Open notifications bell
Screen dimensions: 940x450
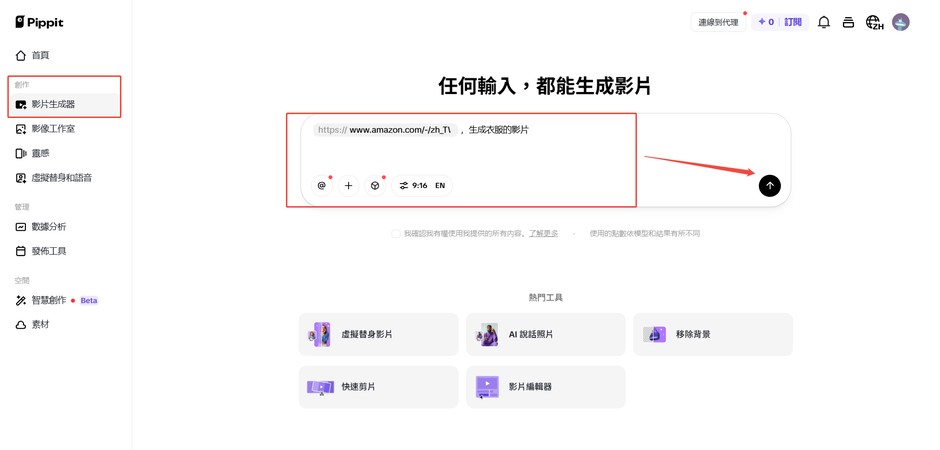(824, 23)
